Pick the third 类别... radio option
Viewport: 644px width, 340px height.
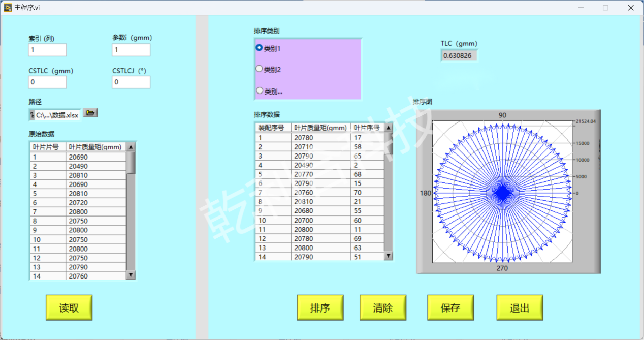click(260, 91)
